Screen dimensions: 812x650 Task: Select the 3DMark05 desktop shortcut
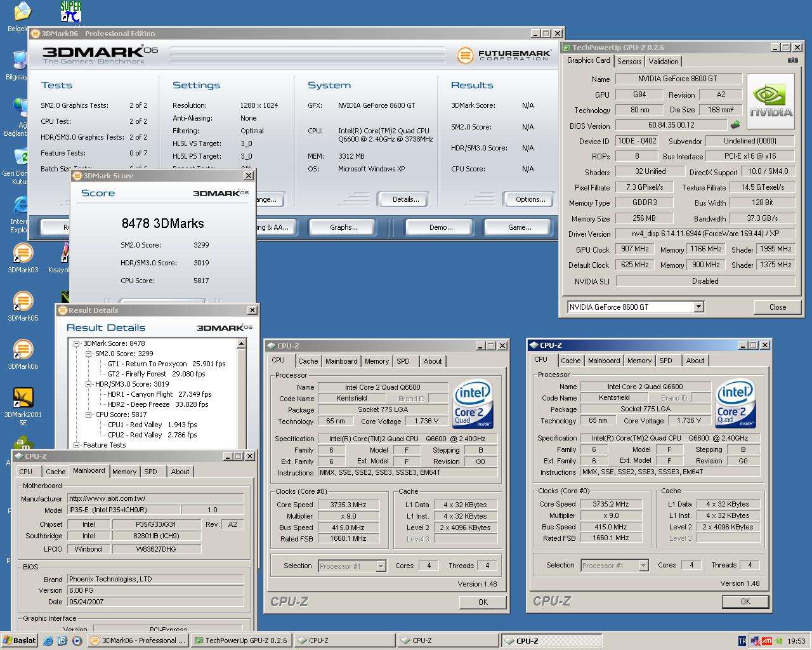23,302
